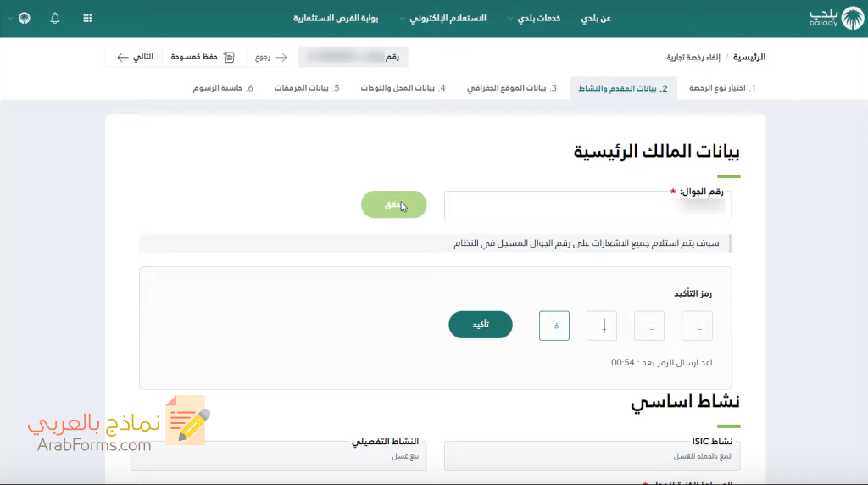
Task: Click the رجوع back button
Action: coord(270,57)
